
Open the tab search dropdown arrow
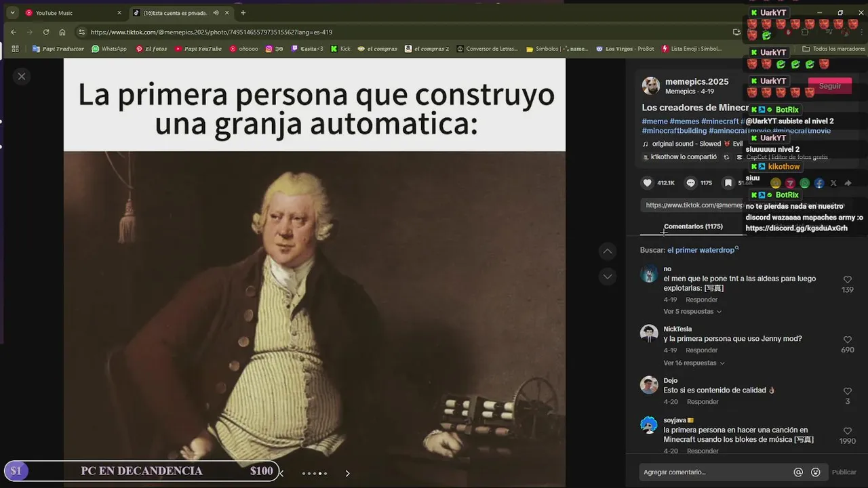pos(12,13)
